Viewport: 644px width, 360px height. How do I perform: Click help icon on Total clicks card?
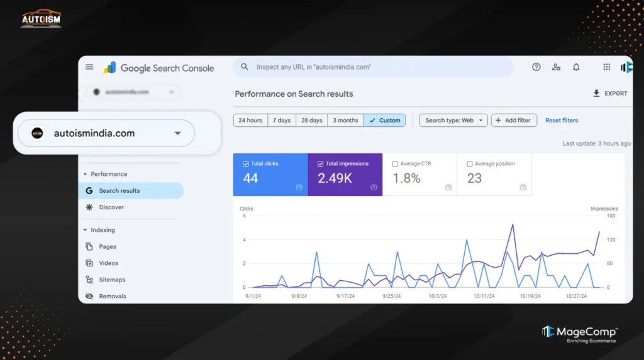click(299, 187)
